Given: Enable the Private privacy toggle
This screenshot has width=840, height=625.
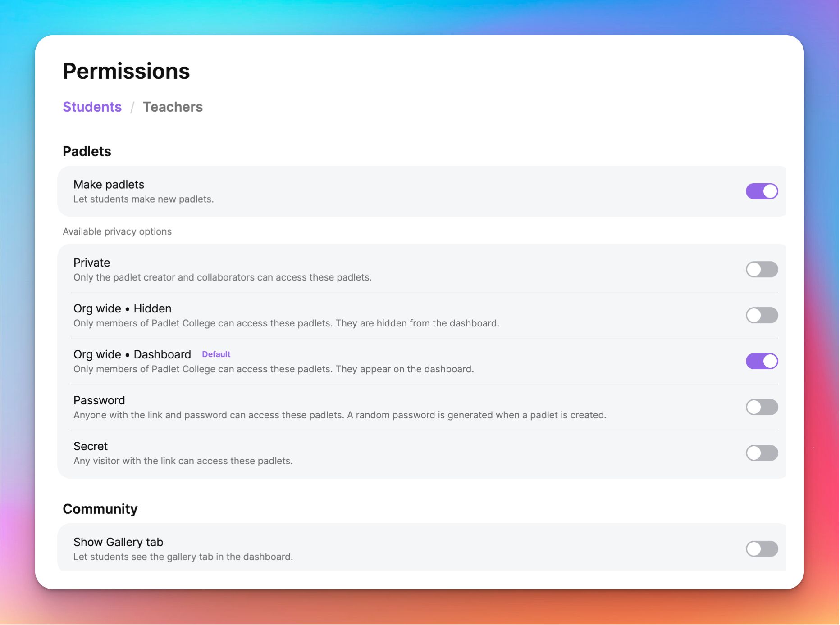Looking at the screenshot, I should [x=762, y=269].
